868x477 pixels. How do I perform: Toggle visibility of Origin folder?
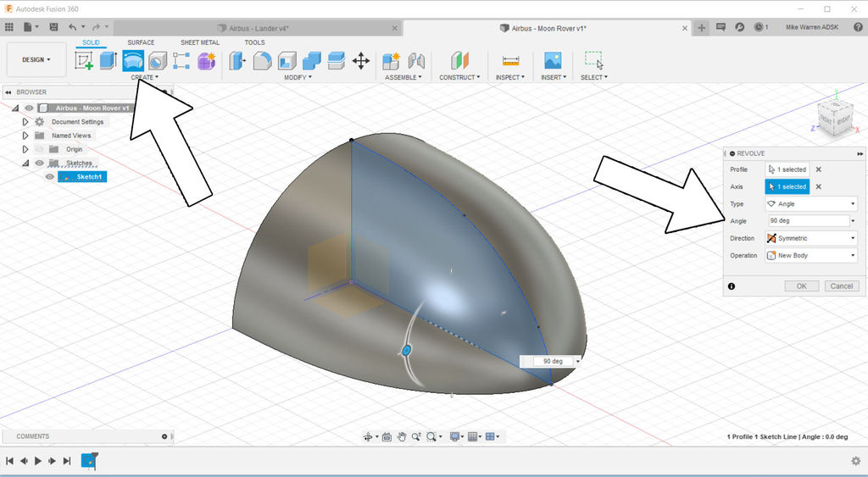[x=39, y=149]
